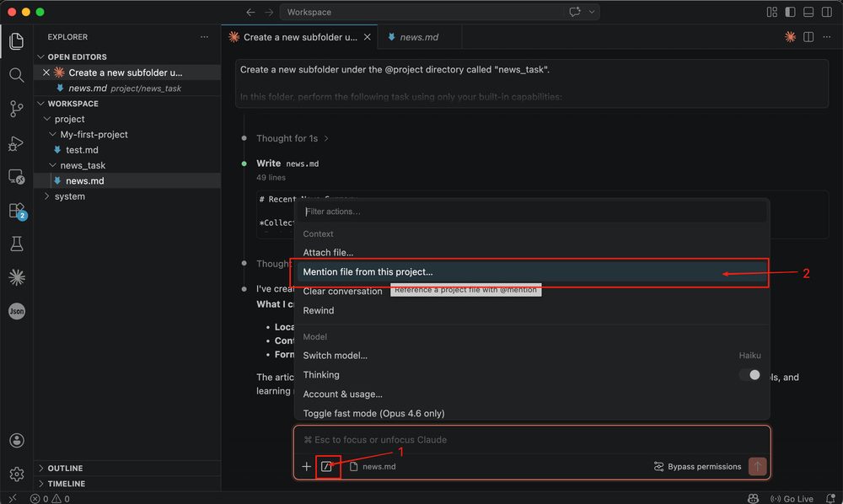Screen dimensions: 843x504
Task: Click the slash commands icon
Action: [327, 466]
